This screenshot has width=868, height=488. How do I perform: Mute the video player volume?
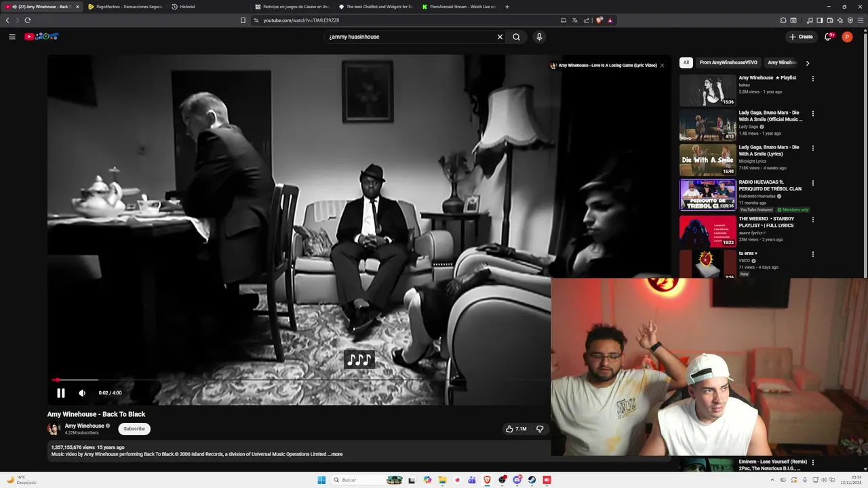click(82, 393)
